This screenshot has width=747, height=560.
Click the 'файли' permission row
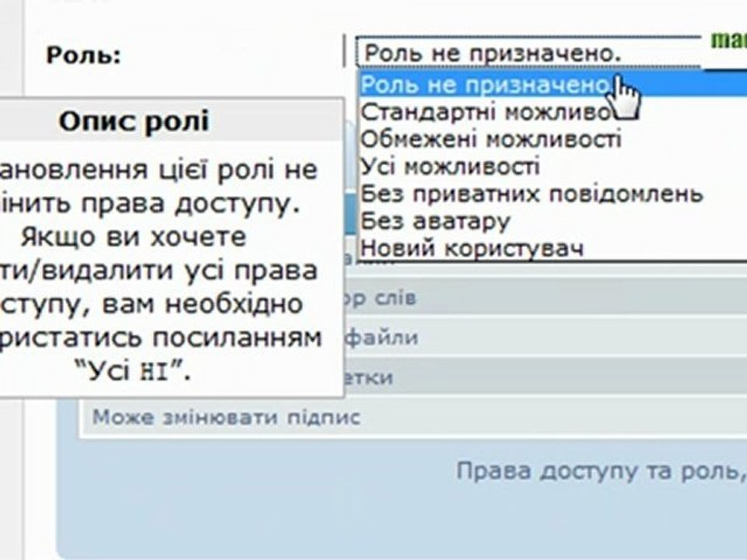coord(545,338)
